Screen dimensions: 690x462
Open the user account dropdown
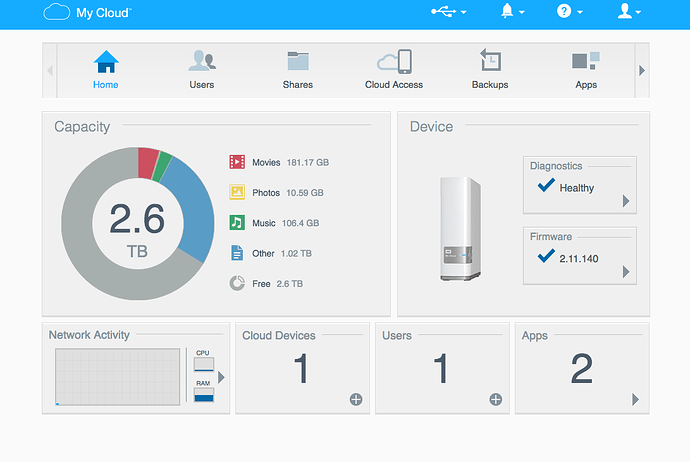(x=629, y=11)
